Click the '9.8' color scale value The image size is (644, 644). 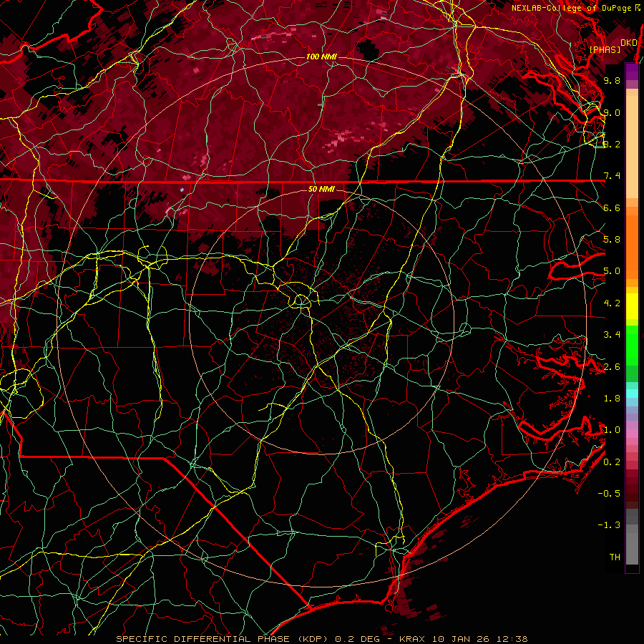(612, 80)
